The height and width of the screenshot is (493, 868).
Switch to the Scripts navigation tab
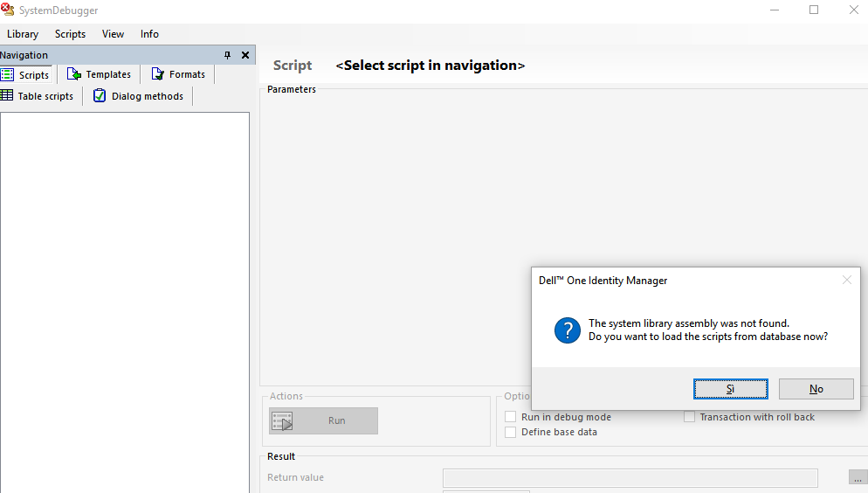26,74
